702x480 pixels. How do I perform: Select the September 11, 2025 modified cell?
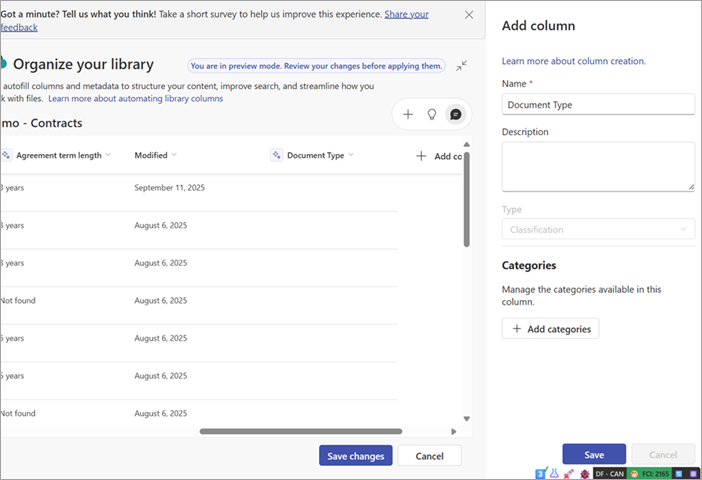169,188
